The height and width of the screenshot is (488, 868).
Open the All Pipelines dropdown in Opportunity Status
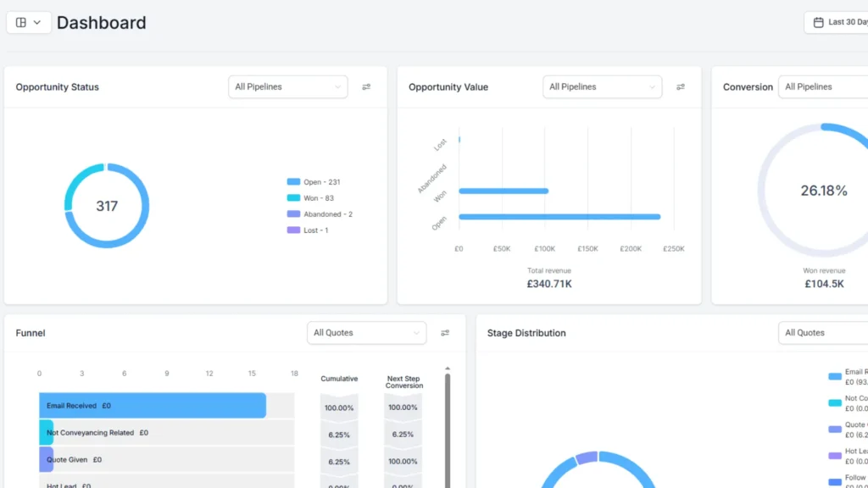pos(287,86)
